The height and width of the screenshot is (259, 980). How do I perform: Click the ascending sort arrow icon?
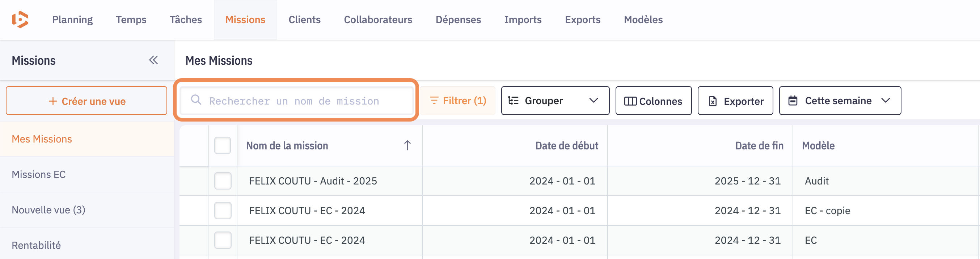point(407,145)
